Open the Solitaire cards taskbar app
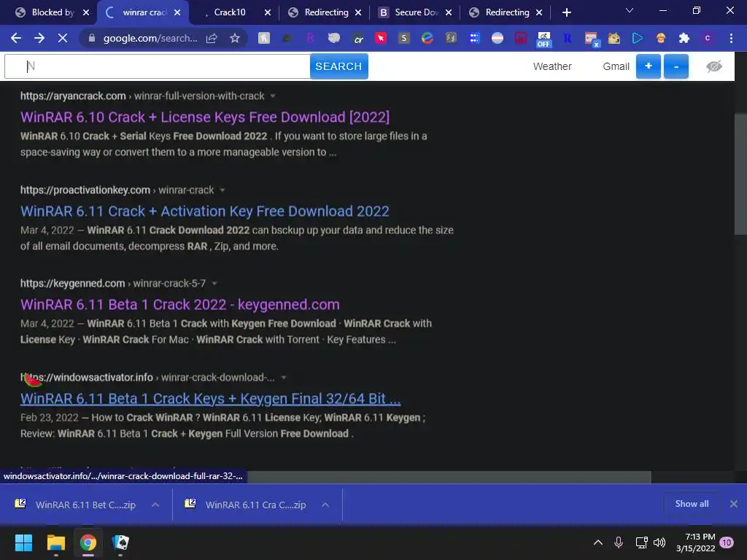Viewport: 747px width, 560px height. click(x=120, y=542)
